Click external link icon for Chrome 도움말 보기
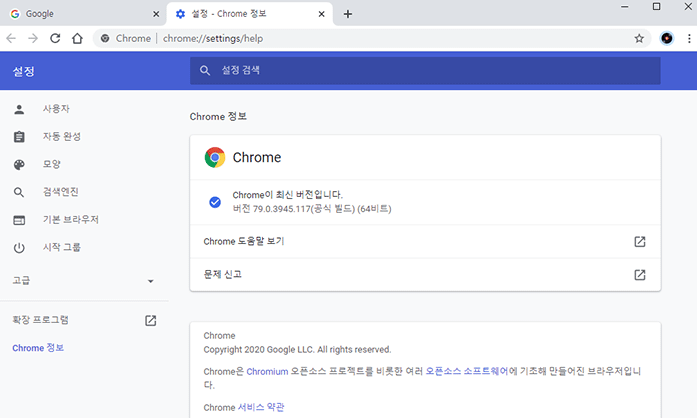The image size is (697, 418). 640,241
